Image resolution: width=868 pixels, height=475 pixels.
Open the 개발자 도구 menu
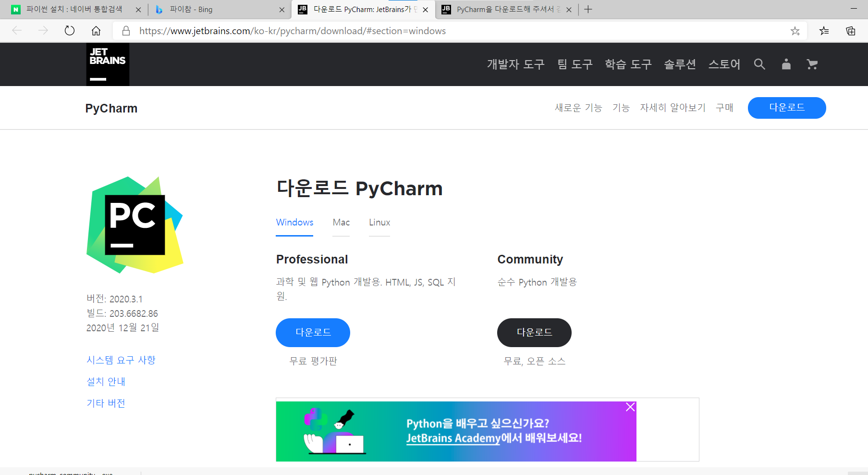click(516, 64)
